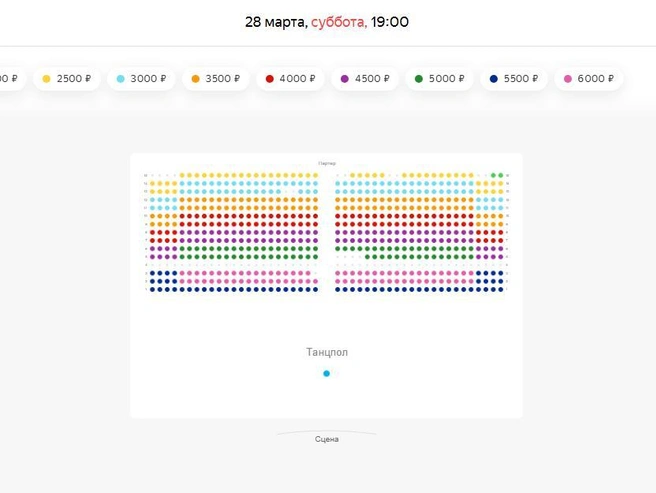Choose the first yellow seat in left top row
The width and height of the screenshot is (656, 493).
coord(182,175)
